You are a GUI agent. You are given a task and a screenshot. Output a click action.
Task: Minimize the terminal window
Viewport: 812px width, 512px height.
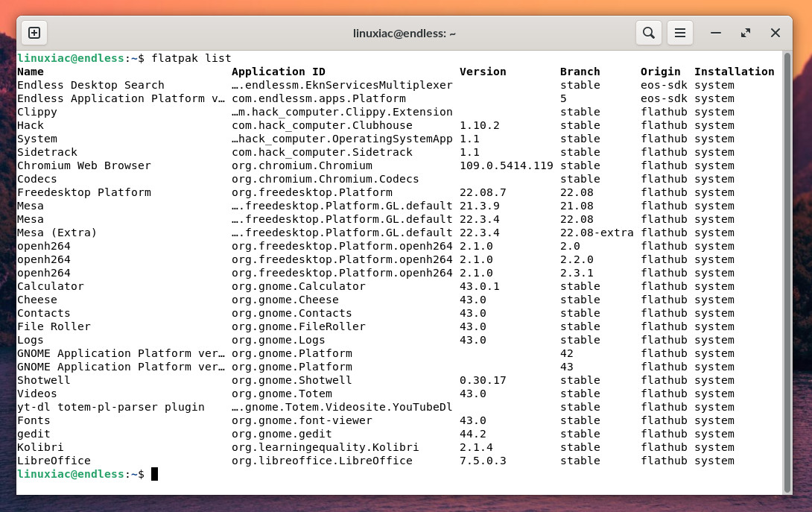pos(716,34)
